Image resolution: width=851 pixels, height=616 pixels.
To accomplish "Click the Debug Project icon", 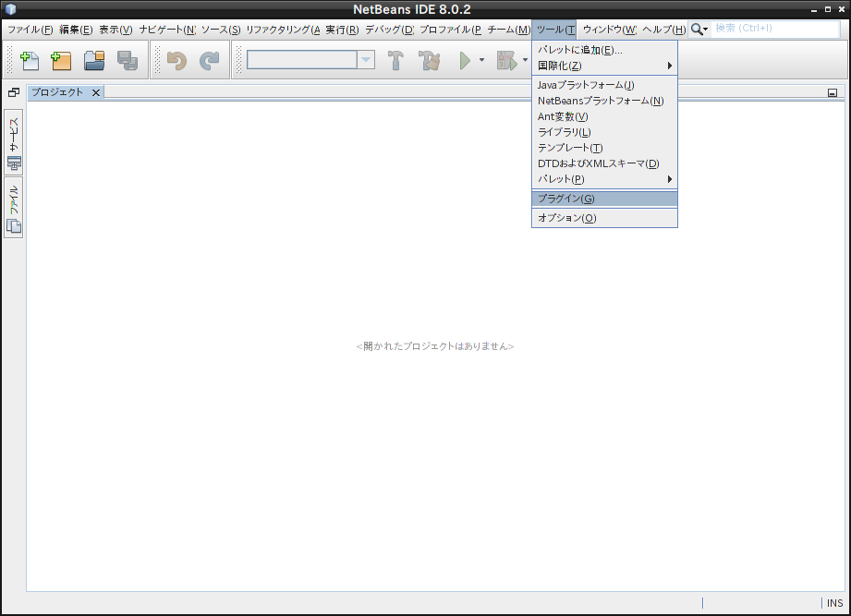I will (507, 60).
